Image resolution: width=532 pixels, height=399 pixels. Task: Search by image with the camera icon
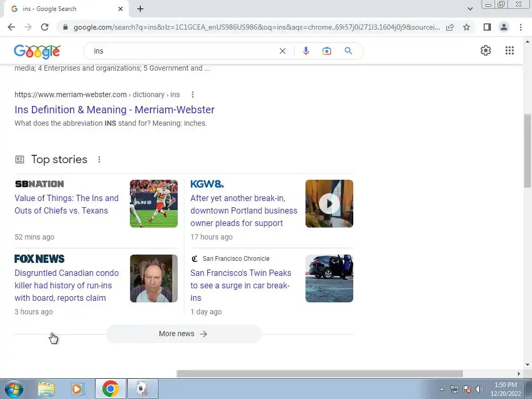326,51
